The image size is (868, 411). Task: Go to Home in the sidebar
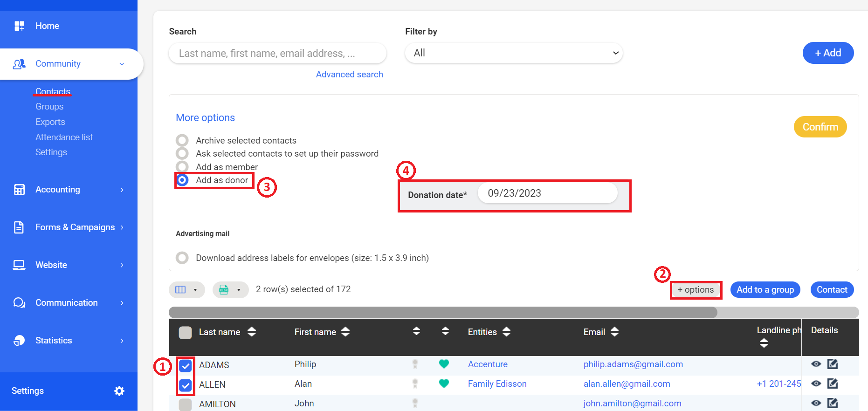[x=47, y=26]
